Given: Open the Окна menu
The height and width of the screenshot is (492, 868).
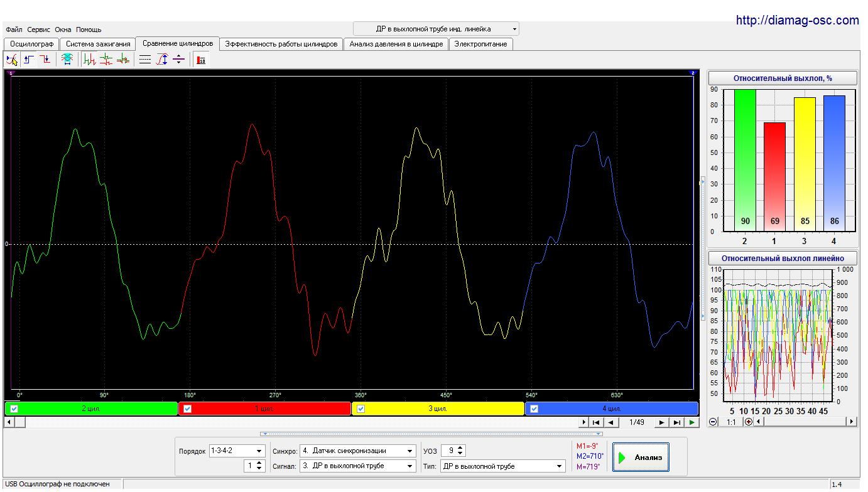Looking at the screenshot, I should [x=63, y=29].
